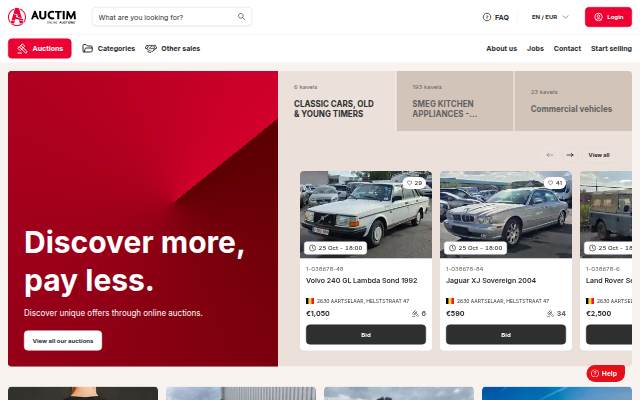The width and height of the screenshot is (640, 400).
Task: Click the €2,500 price on Land Rover card
Action: tap(598, 313)
